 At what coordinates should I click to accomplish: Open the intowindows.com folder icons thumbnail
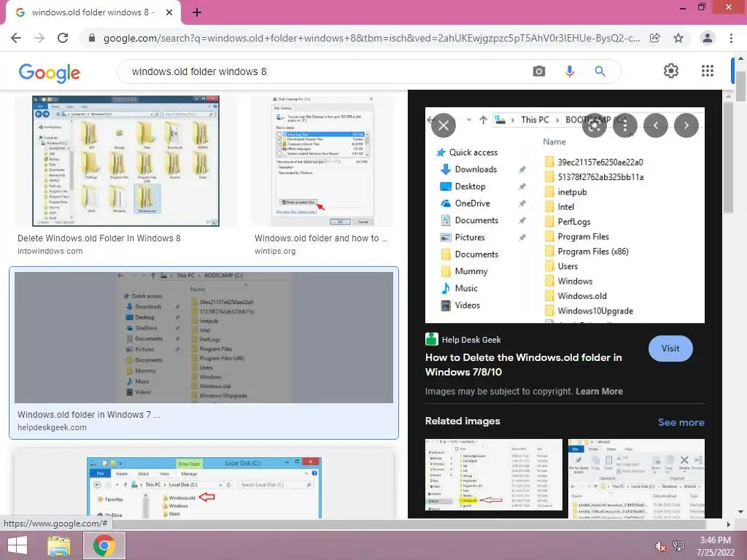(x=125, y=161)
